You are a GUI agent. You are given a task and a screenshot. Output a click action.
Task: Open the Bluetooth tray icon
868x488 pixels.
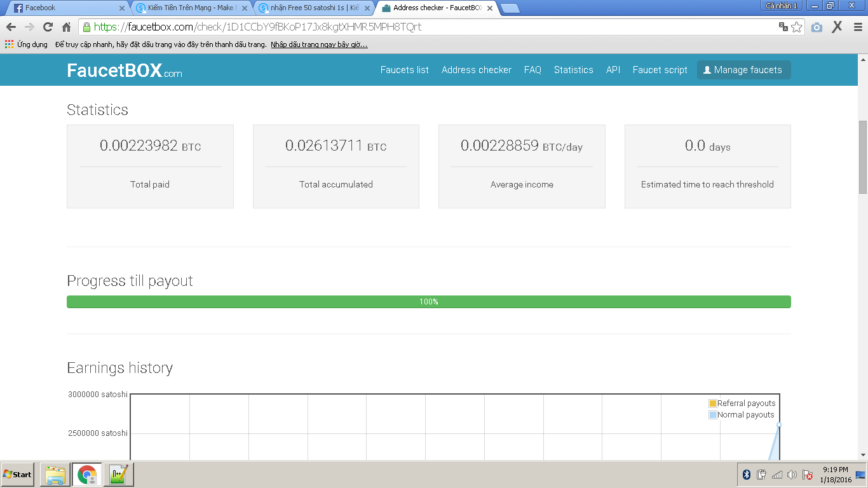(x=747, y=475)
